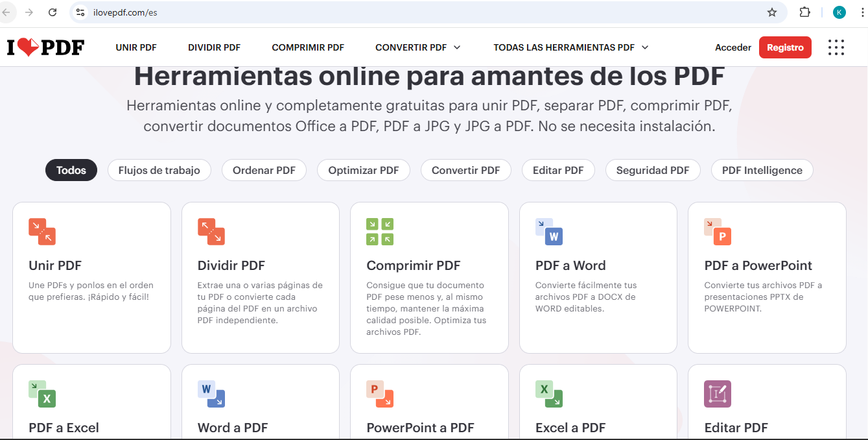Click the red Registro button
This screenshot has width=868, height=440.
pyautogui.click(x=785, y=47)
